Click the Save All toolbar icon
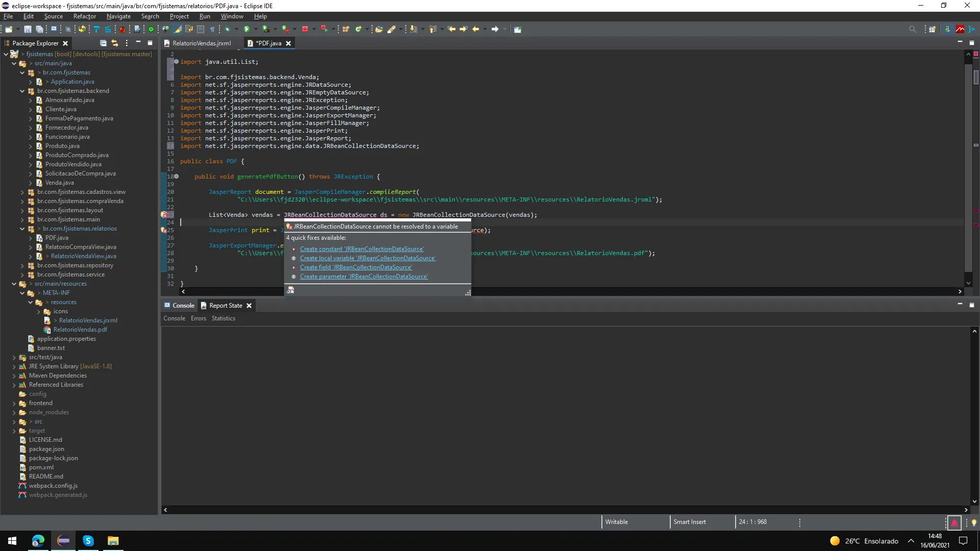 pos(39,29)
